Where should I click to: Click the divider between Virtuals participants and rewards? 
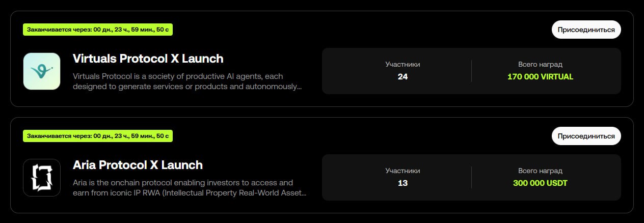pos(471,71)
